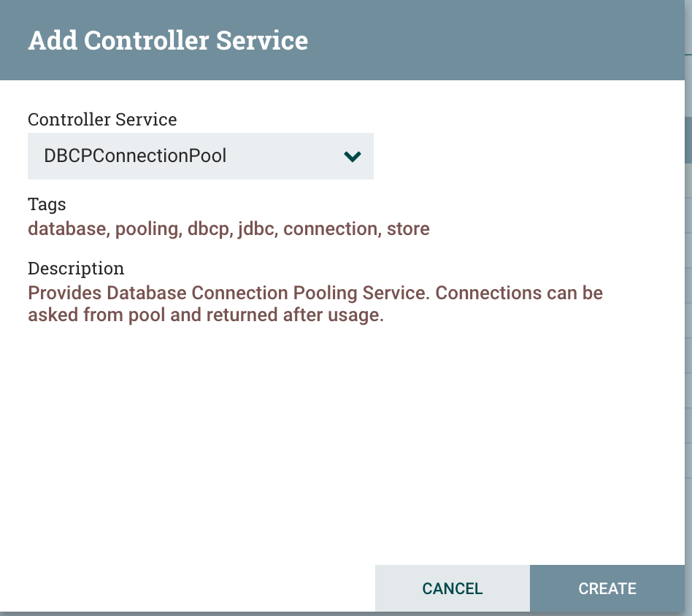Cancel adding the controller service

point(453,588)
